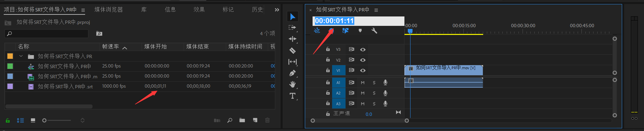Image resolution: width=644 pixels, height=131 pixels.
Task: Click the create search bin icon
Action: (x=99, y=34)
